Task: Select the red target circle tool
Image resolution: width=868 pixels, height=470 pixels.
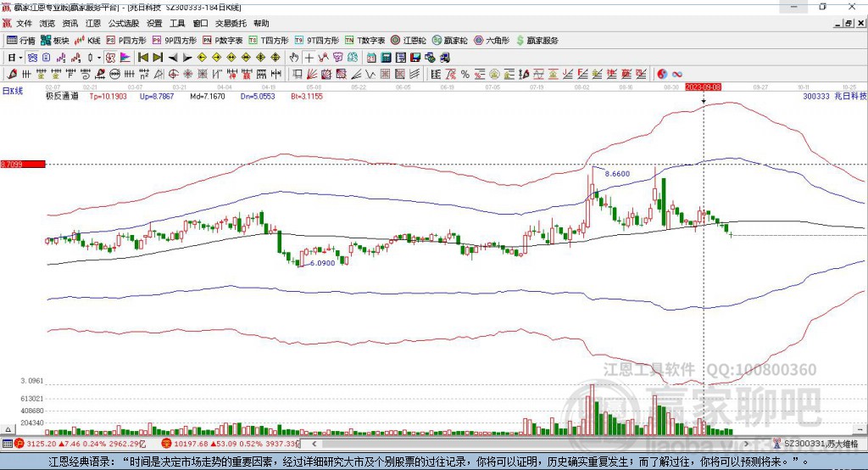Action: pos(173,75)
